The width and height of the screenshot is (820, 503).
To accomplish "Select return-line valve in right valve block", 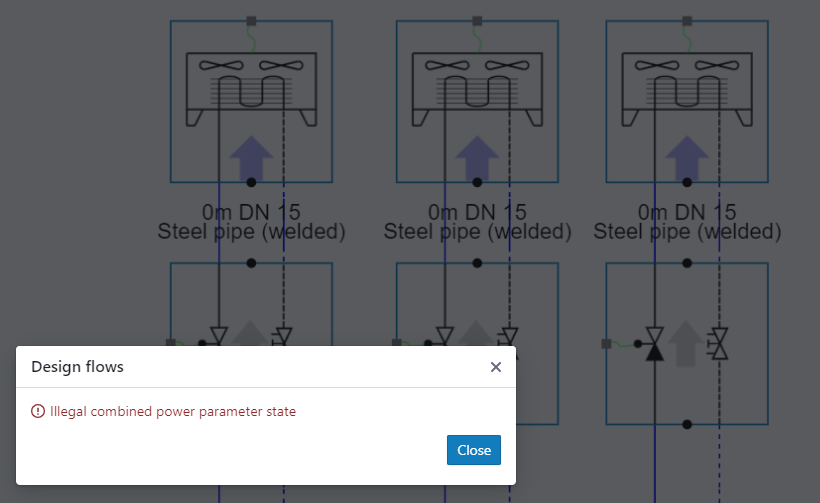I will tap(718, 343).
